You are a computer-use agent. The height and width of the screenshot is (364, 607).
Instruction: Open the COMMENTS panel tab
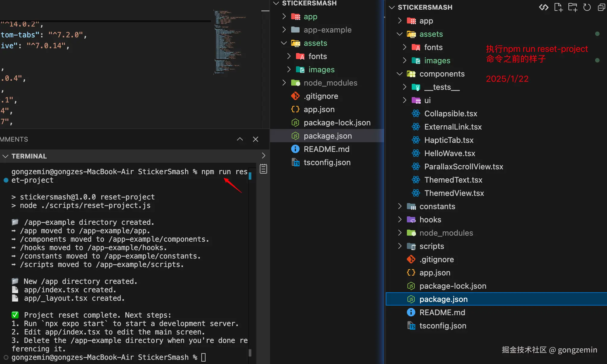click(x=14, y=139)
